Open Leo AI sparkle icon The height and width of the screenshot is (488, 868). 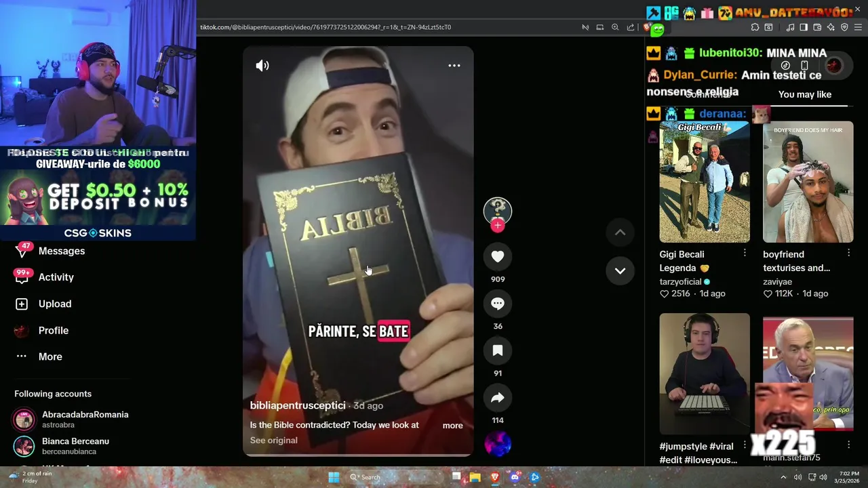click(x=831, y=27)
